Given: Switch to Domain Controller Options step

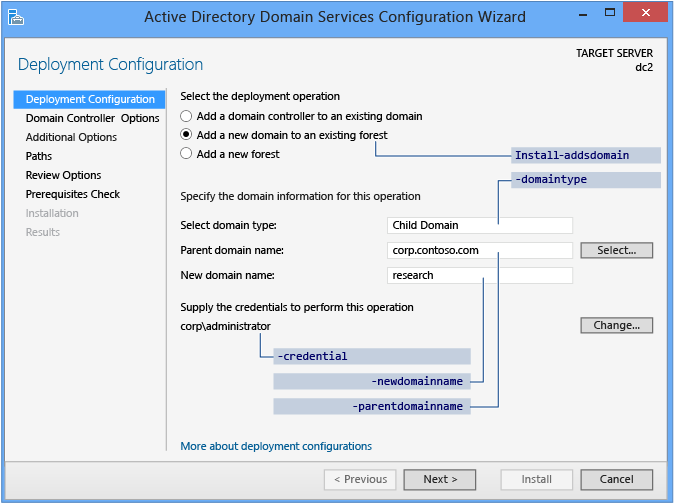Looking at the screenshot, I should click(92, 118).
